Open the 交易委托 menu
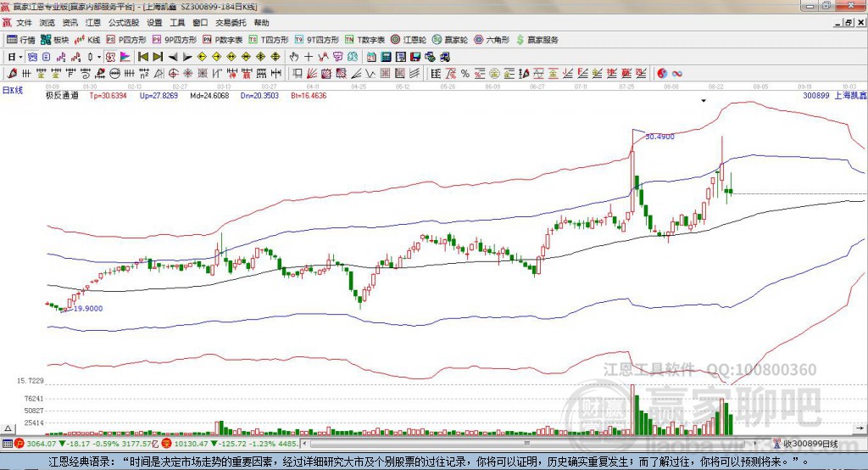The image size is (868, 470). 231,23
